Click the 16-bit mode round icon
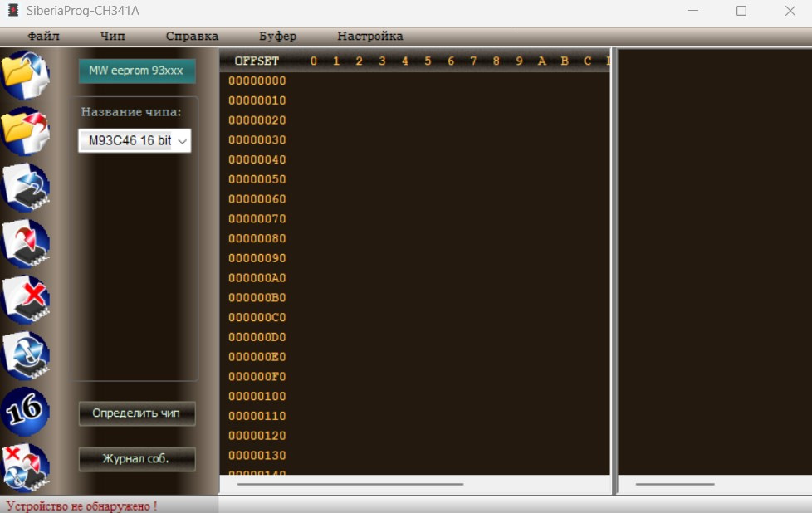 click(x=25, y=412)
